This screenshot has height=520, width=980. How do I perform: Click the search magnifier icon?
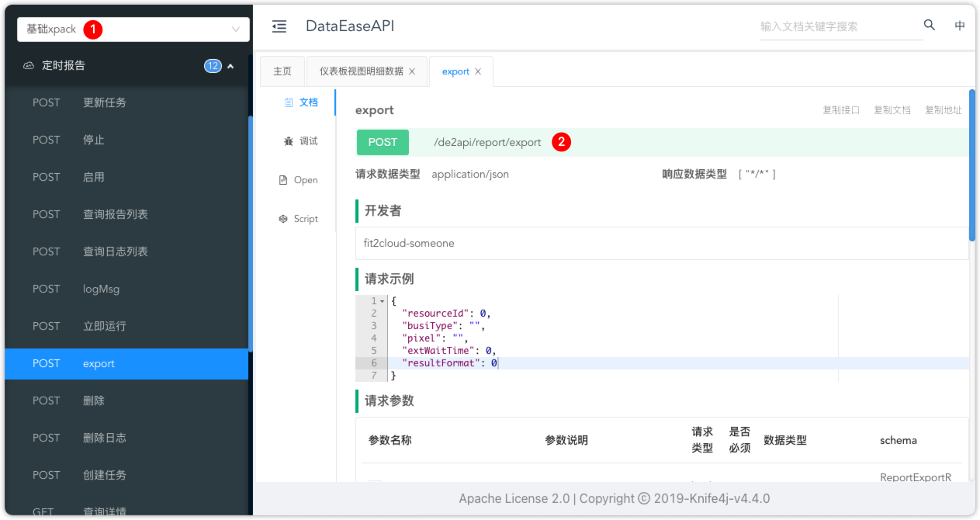929,24
